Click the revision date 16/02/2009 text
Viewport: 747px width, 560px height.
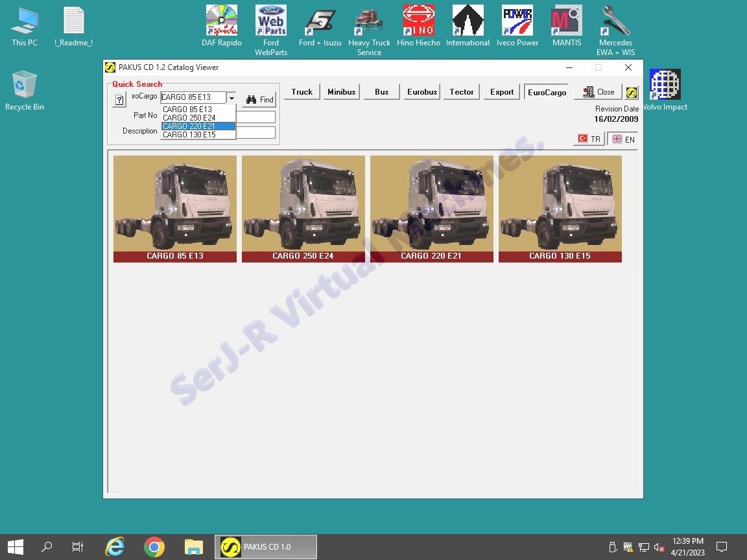tap(615, 119)
